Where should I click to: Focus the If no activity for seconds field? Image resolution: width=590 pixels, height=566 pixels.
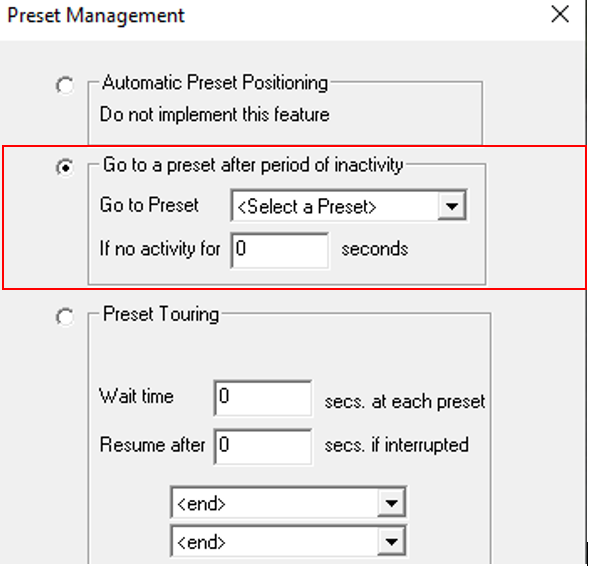(280, 250)
